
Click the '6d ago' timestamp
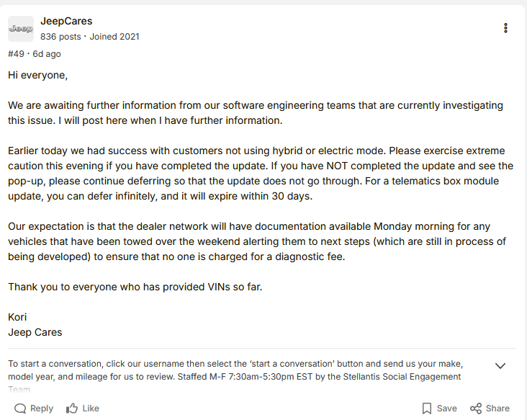point(47,54)
